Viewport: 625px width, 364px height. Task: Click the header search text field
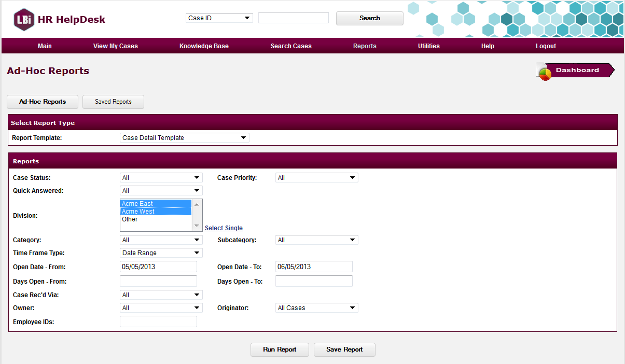click(x=294, y=18)
